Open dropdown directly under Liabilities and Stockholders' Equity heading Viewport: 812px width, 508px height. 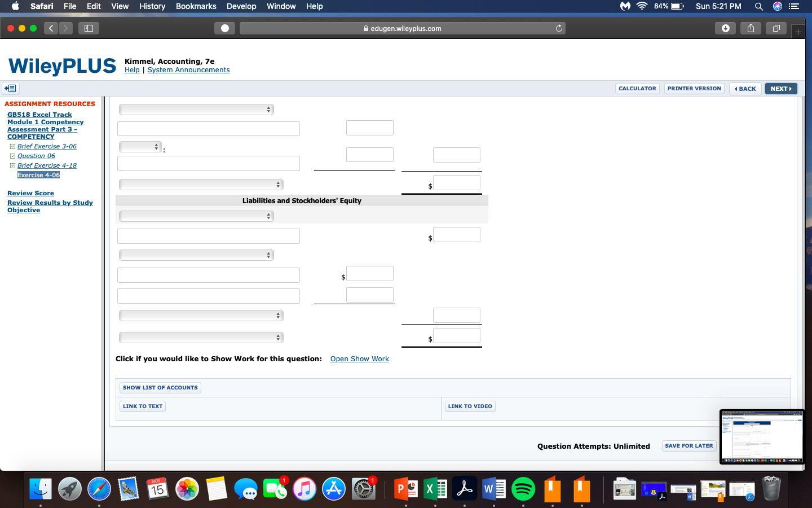tap(196, 216)
